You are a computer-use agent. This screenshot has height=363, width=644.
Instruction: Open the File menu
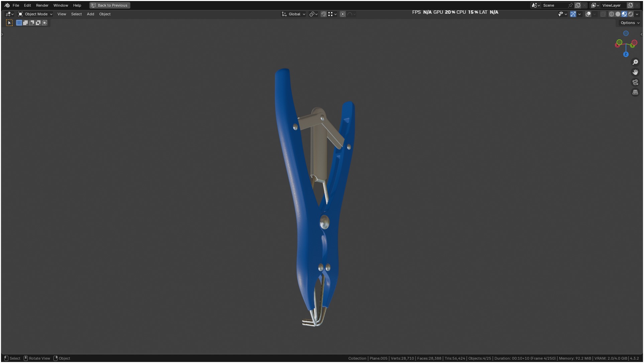coord(16,5)
